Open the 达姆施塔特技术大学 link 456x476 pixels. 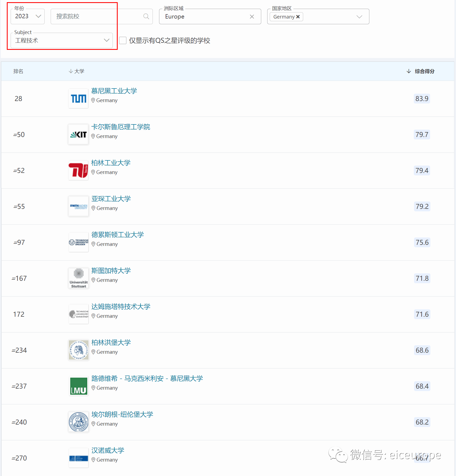coord(121,306)
